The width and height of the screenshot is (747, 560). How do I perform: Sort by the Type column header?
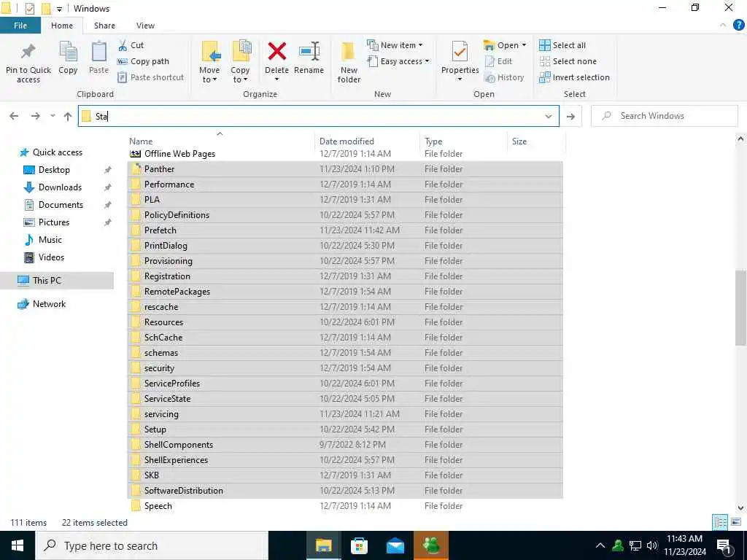click(433, 141)
